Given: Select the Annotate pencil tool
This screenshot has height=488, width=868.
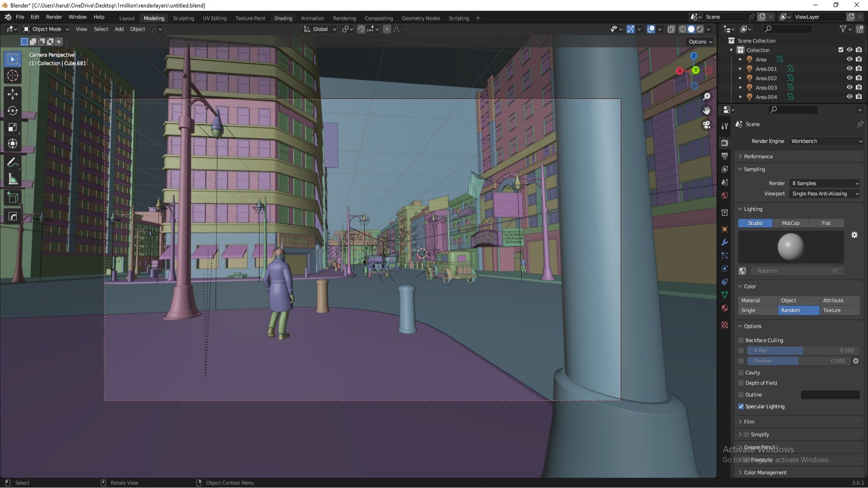Looking at the screenshot, I should (x=13, y=162).
